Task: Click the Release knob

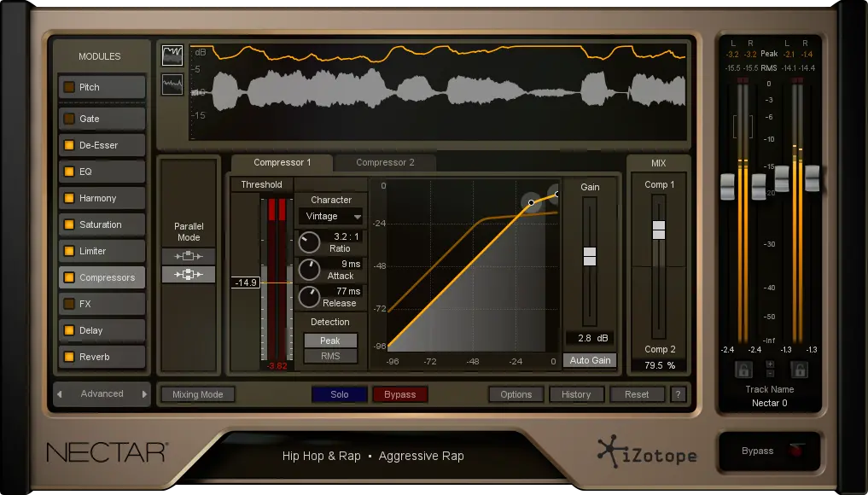Action: (309, 297)
